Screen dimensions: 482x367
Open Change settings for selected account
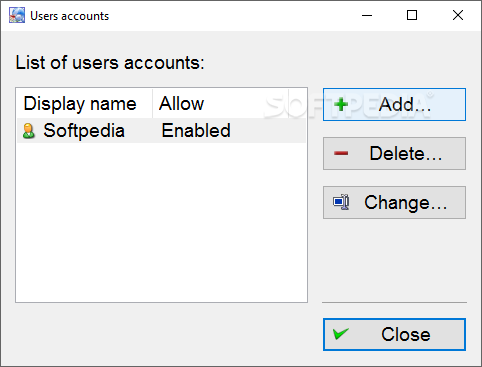coord(394,202)
